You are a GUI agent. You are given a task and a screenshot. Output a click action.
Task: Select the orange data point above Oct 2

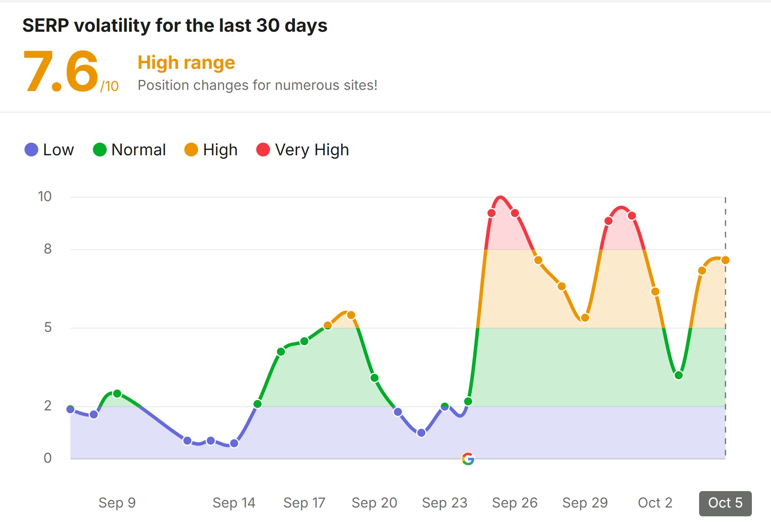point(655,291)
